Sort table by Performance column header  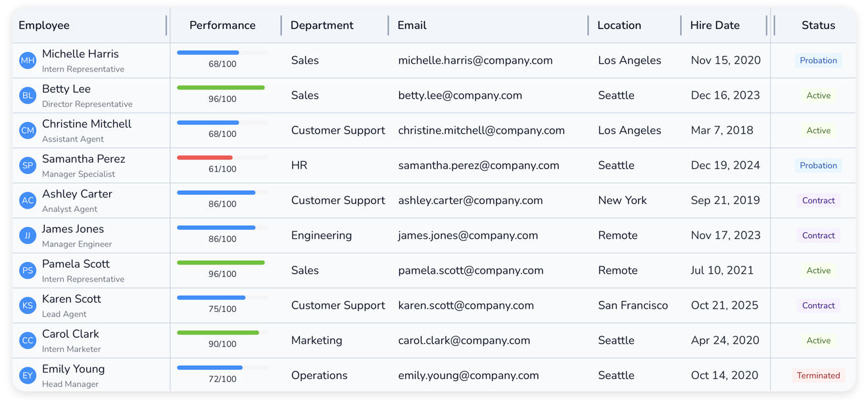[x=222, y=26]
